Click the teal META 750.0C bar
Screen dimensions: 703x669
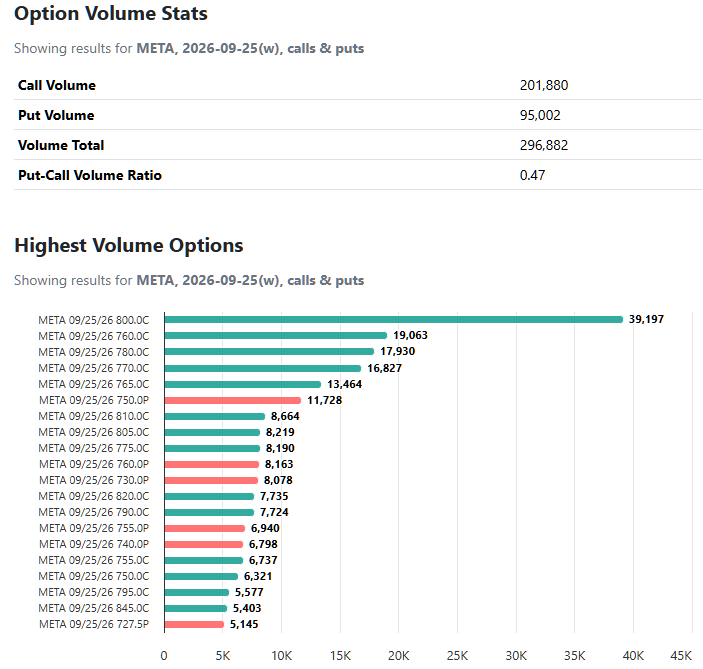[201, 576]
